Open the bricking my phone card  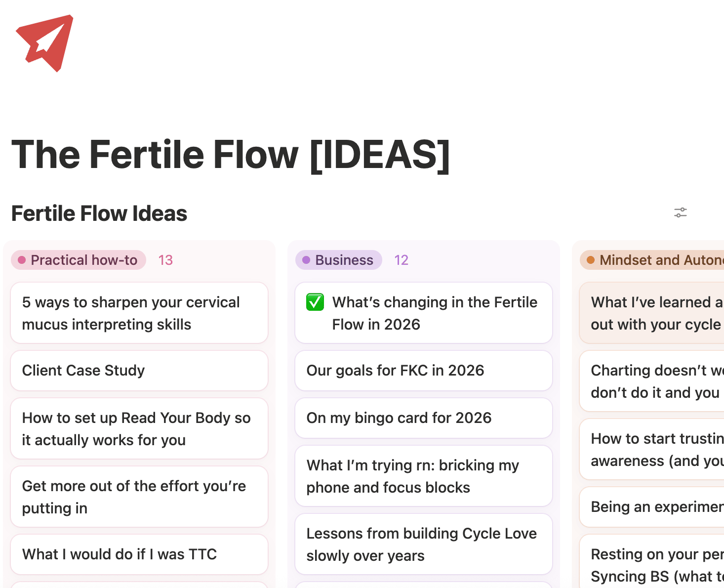click(423, 476)
